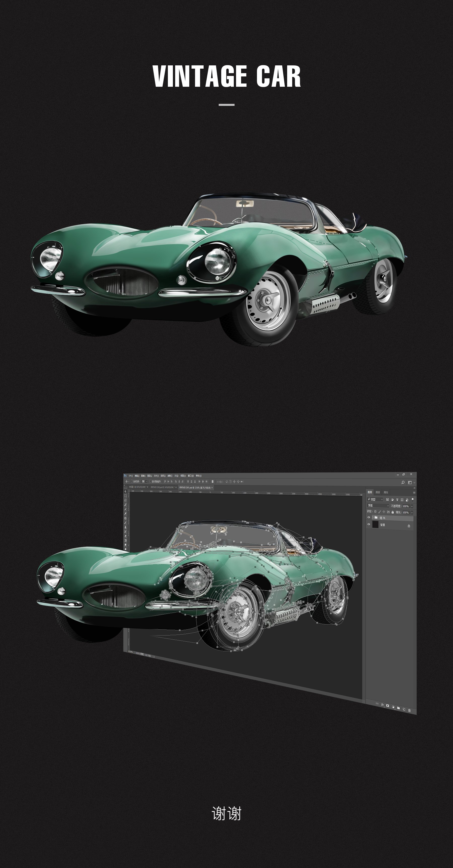The image size is (453, 868).
Task: Toggle the 显示变换控件 checkbox
Action: pos(150,481)
